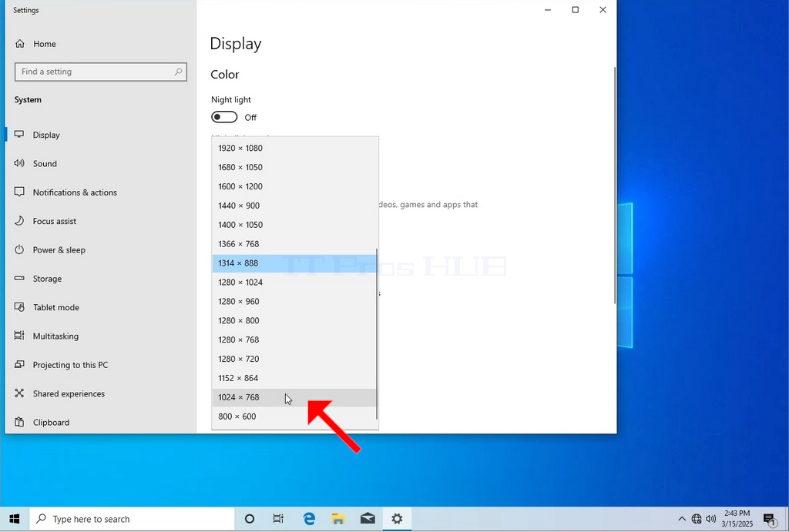
Task: Click the Shared experiences icon
Action: (19, 393)
